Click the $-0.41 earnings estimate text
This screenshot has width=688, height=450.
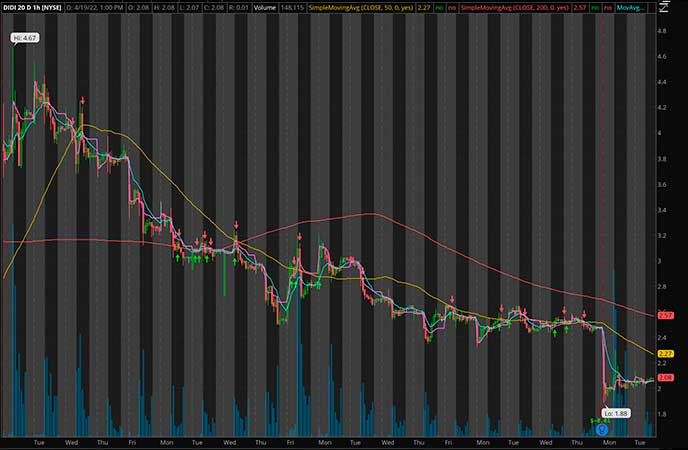(x=599, y=421)
